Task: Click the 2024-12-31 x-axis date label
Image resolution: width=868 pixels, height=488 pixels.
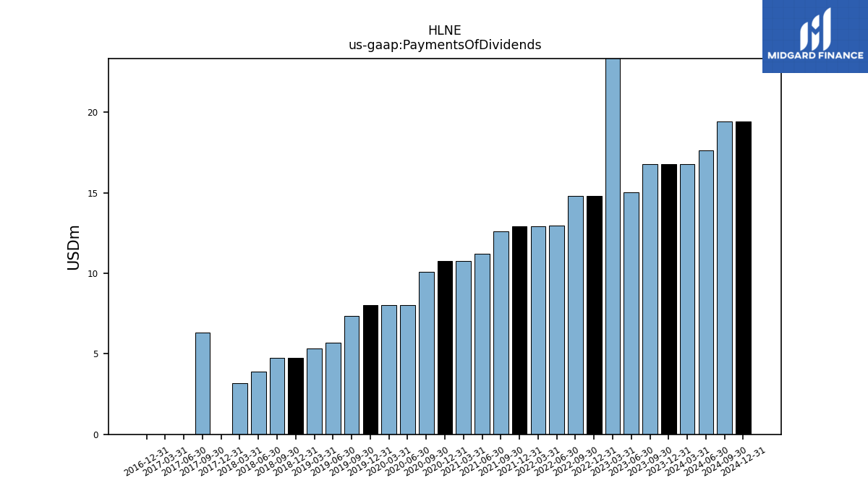Action: tap(743, 461)
